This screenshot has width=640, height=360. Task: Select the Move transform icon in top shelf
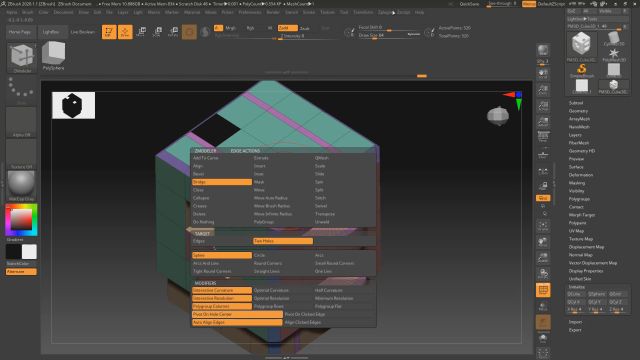141,32
